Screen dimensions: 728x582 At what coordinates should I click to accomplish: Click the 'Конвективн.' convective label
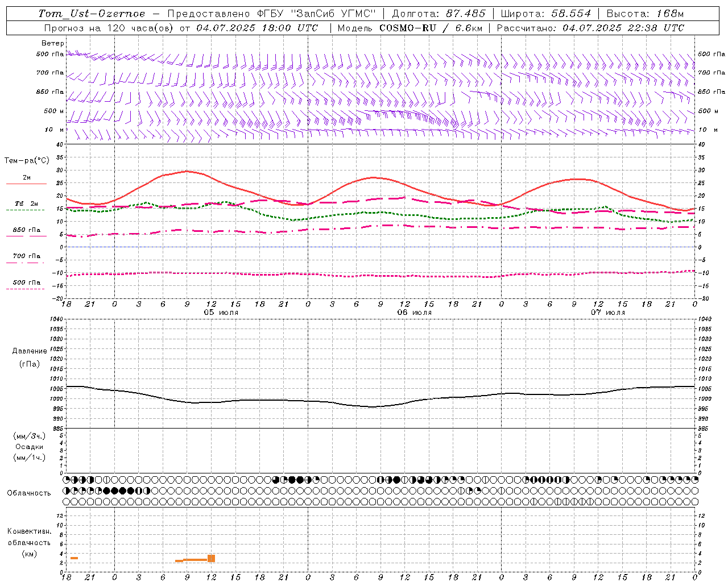pos(30,531)
